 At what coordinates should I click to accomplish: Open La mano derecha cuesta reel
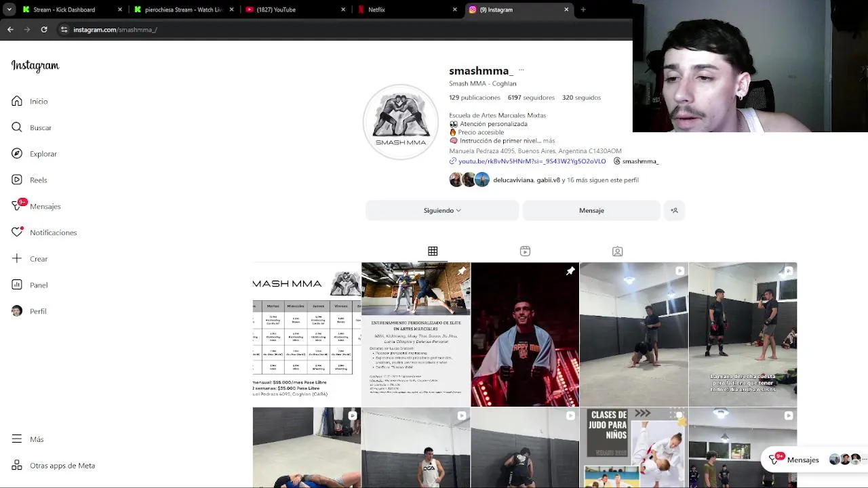pos(743,335)
